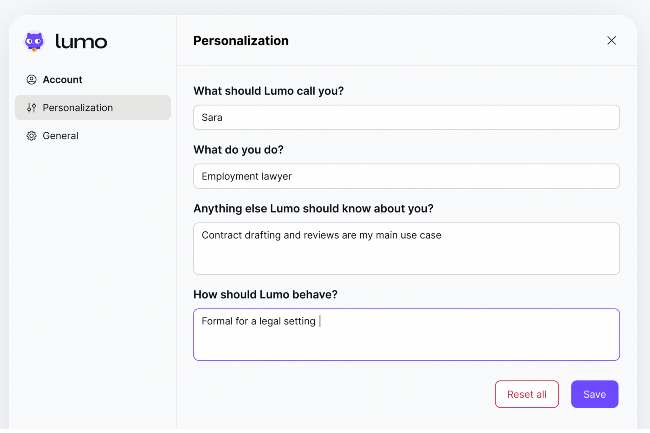Close the Personalization settings dialog
Image resolution: width=650 pixels, height=433 pixels.
point(612,41)
